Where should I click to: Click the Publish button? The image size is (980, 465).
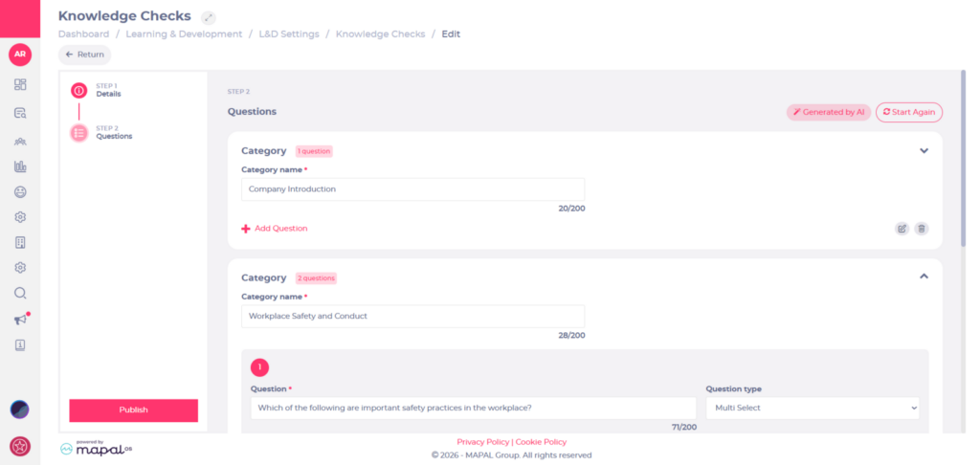pyautogui.click(x=133, y=410)
